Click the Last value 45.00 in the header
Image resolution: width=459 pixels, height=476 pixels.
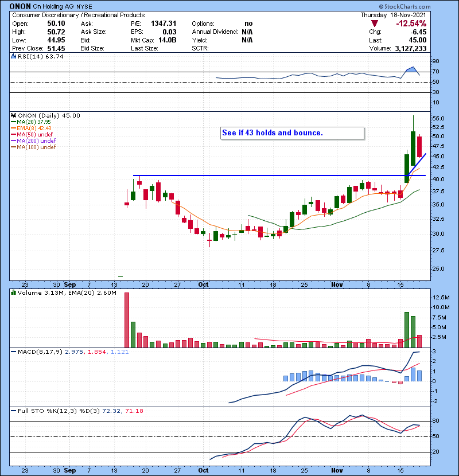pyautogui.click(x=418, y=40)
